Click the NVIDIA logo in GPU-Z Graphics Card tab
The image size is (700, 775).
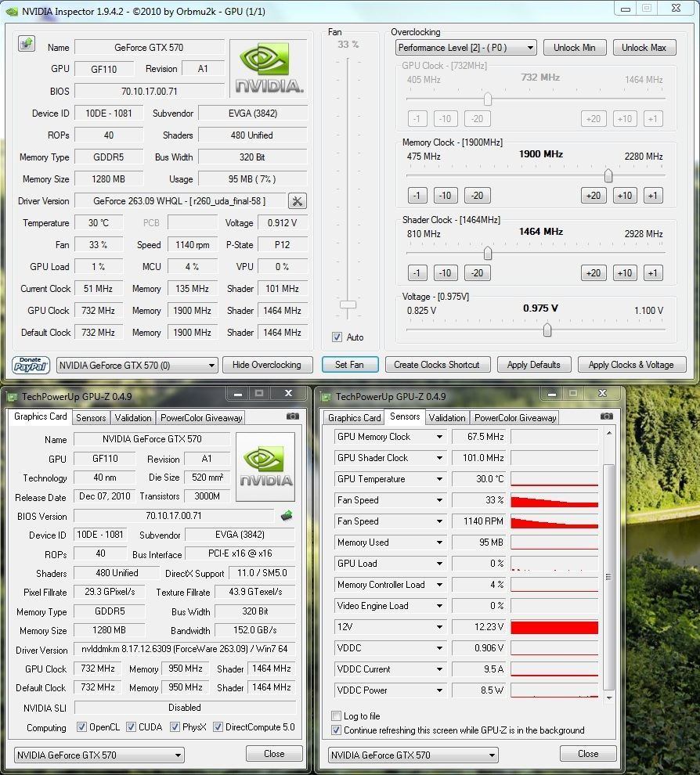pyautogui.click(x=266, y=467)
